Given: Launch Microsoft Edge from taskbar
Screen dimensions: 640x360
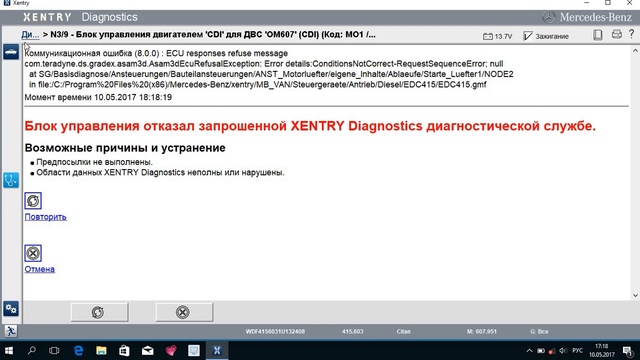Looking at the screenshot, I should click(x=78, y=351).
